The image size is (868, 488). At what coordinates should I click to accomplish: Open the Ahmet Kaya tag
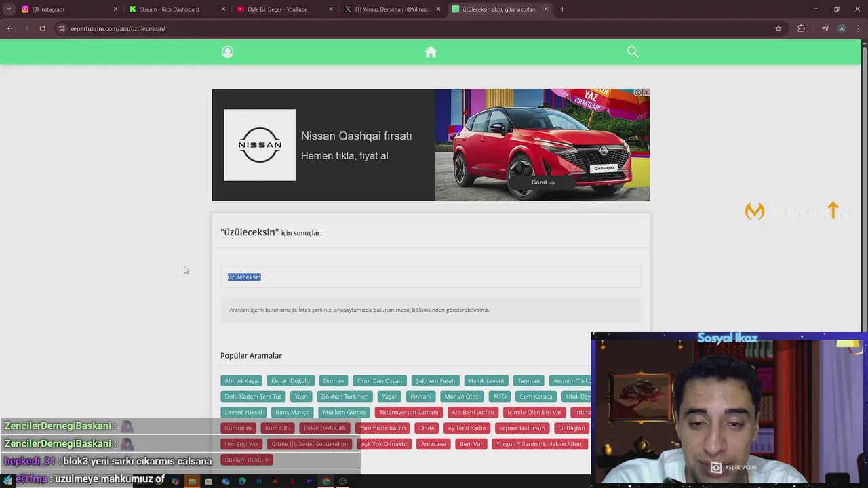click(x=241, y=381)
